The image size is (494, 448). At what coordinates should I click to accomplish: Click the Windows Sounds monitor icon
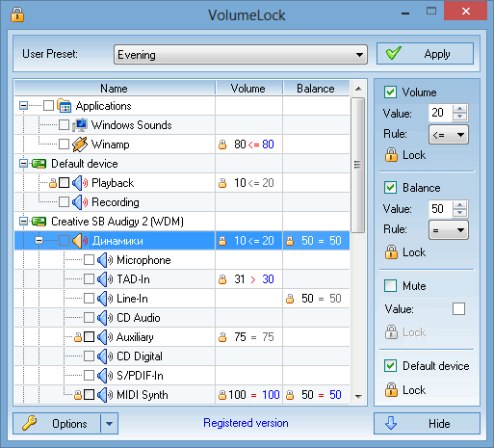pyautogui.click(x=80, y=125)
